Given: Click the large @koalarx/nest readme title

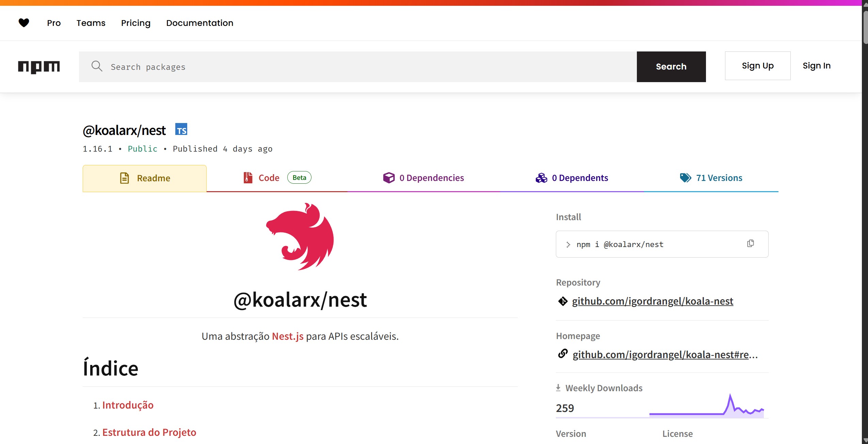Looking at the screenshot, I should point(300,300).
